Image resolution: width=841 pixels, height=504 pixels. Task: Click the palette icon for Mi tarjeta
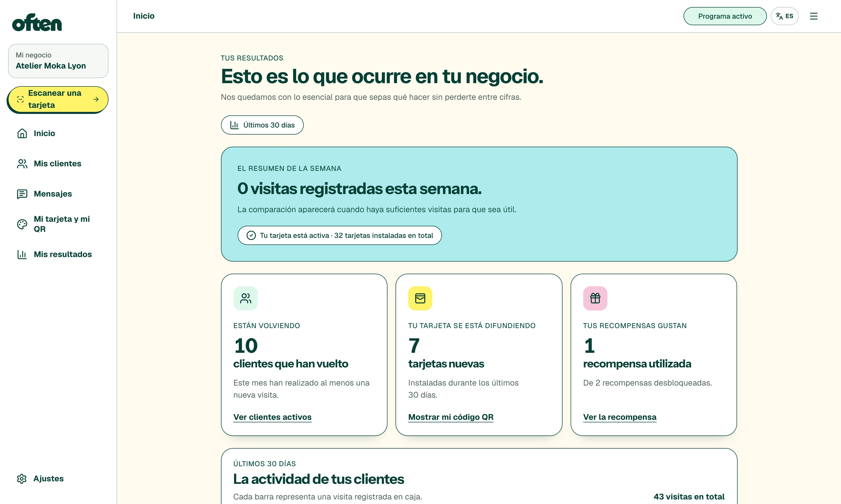[x=22, y=224]
